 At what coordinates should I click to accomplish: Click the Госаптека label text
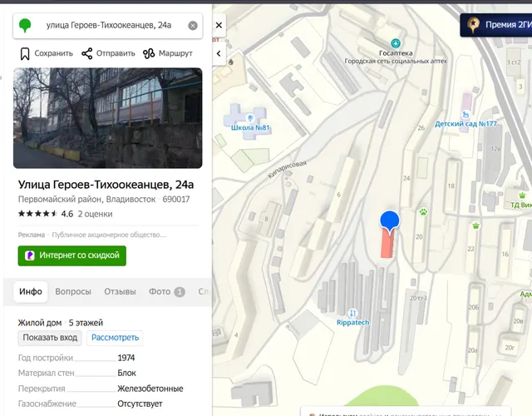click(x=396, y=53)
